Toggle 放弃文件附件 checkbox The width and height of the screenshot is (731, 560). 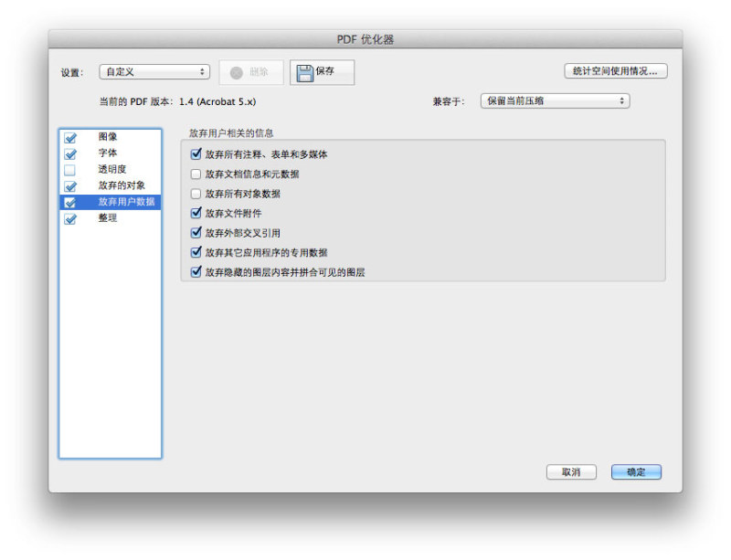(196, 213)
